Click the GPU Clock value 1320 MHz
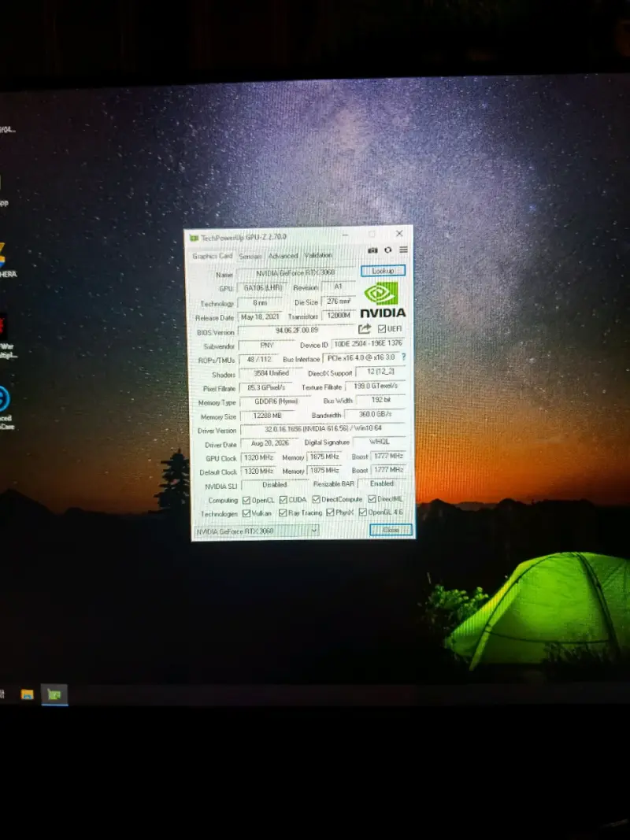This screenshot has width=630, height=840. click(x=259, y=457)
